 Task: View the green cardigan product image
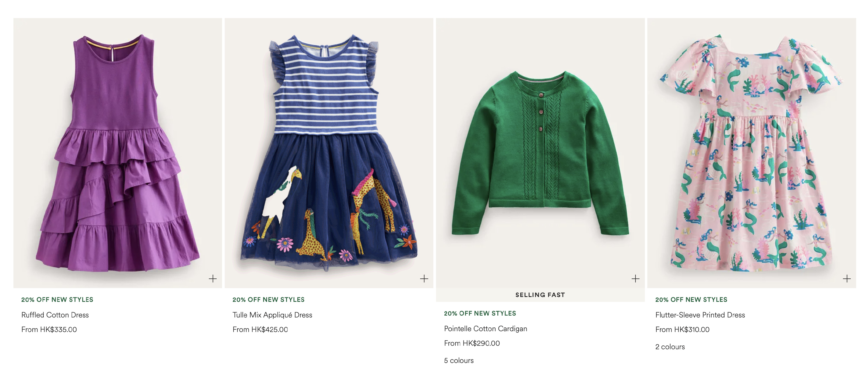[x=540, y=153]
